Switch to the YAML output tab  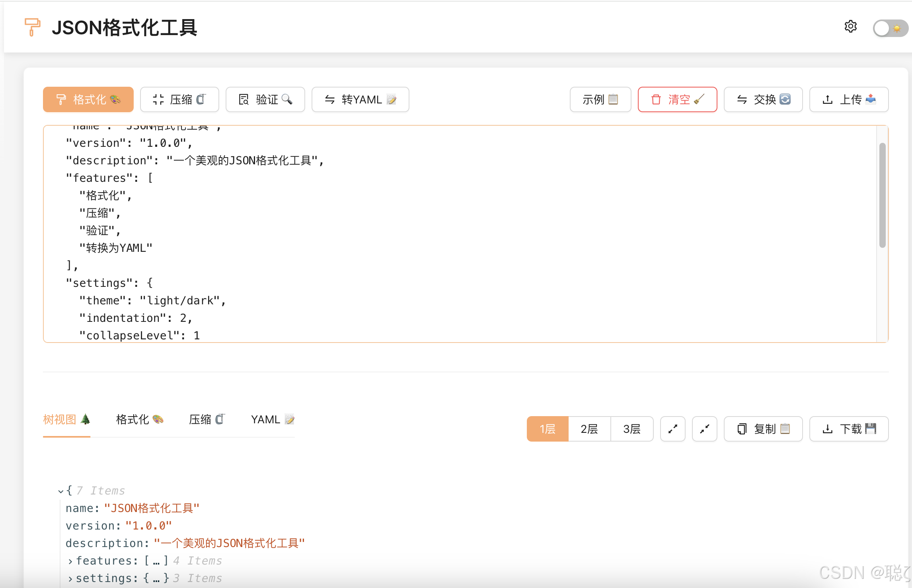273,420
